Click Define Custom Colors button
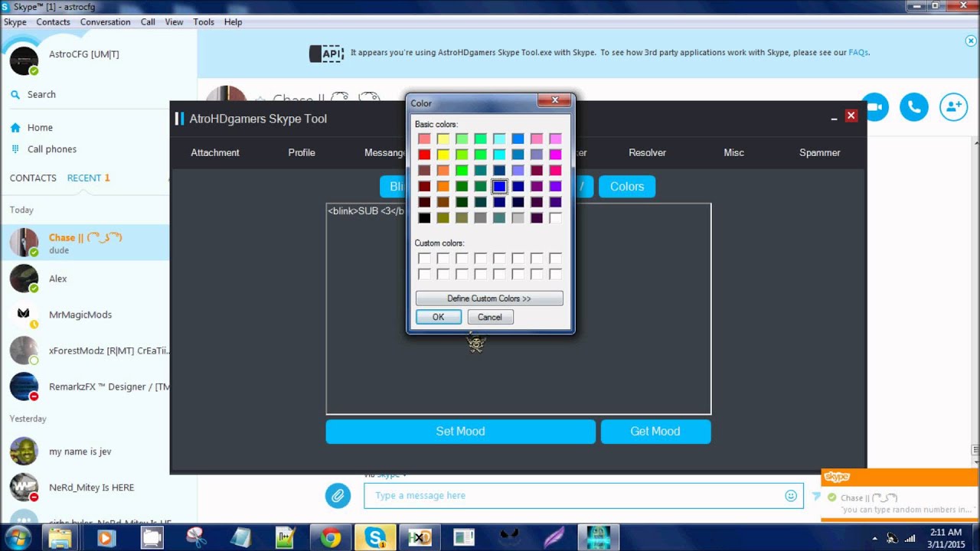The height and width of the screenshot is (551, 980). (489, 298)
